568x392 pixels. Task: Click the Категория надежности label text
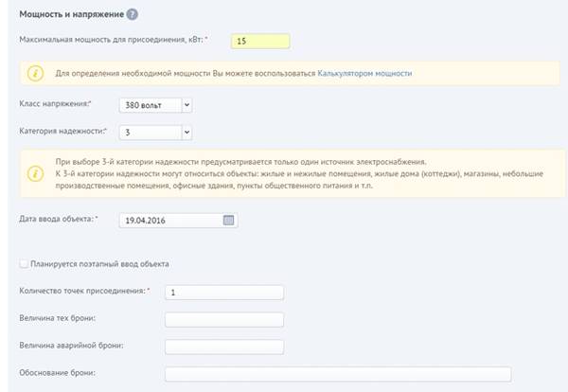63,132
